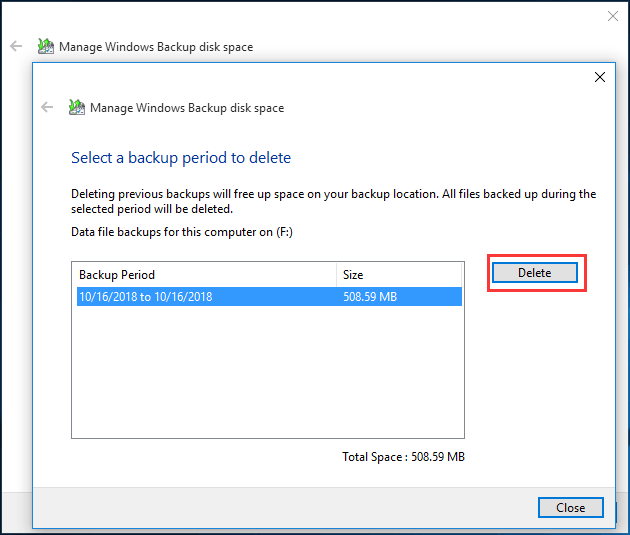Viewport: 630px width, 535px height.
Task: Close the front dialog with X
Action: pyautogui.click(x=600, y=77)
